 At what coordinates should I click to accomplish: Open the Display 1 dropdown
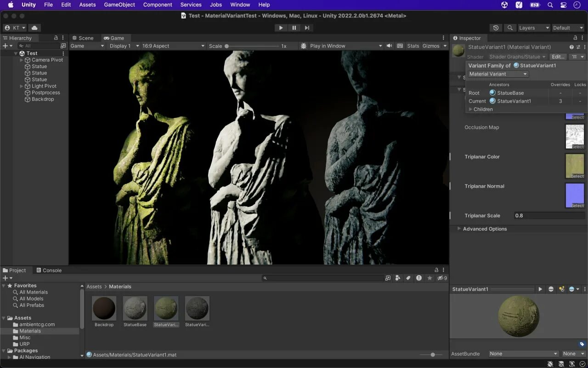[123, 46]
